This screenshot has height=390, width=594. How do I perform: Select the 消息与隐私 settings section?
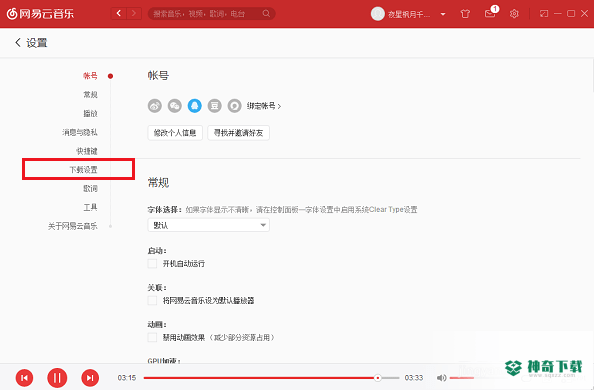click(x=80, y=132)
